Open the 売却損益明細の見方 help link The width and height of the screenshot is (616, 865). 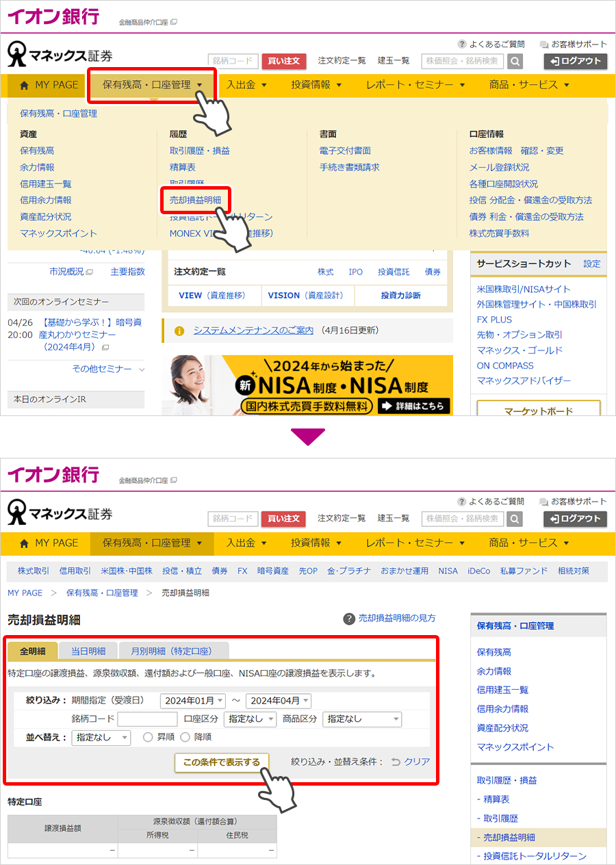pyautogui.click(x=397, y=619)
